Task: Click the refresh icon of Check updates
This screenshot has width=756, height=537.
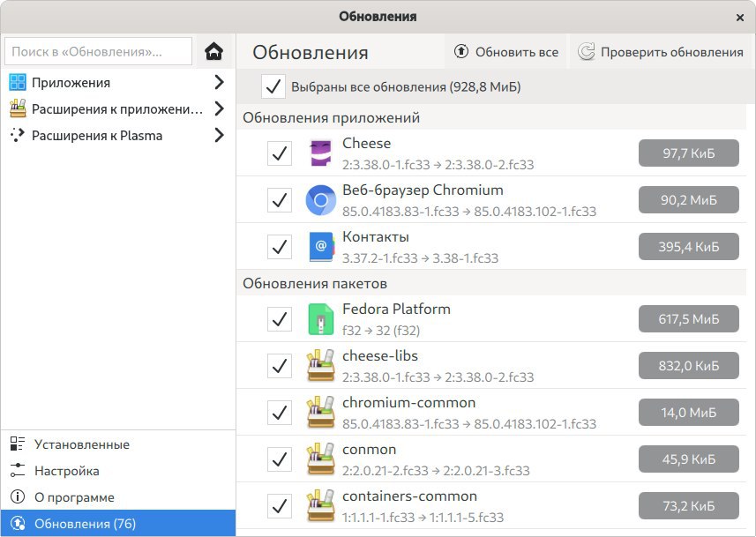Action: [587, 51]
